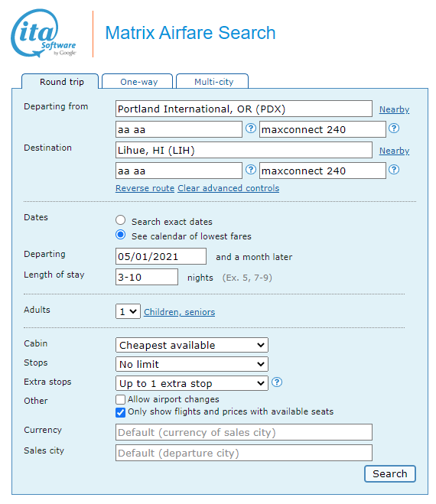Switch to the Multi-city tab

213,81
